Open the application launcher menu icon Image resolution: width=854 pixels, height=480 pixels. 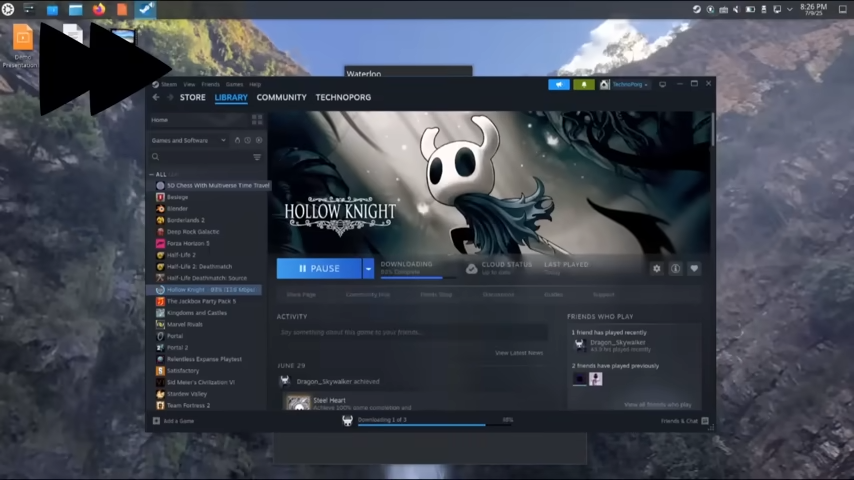coord(8,9)
